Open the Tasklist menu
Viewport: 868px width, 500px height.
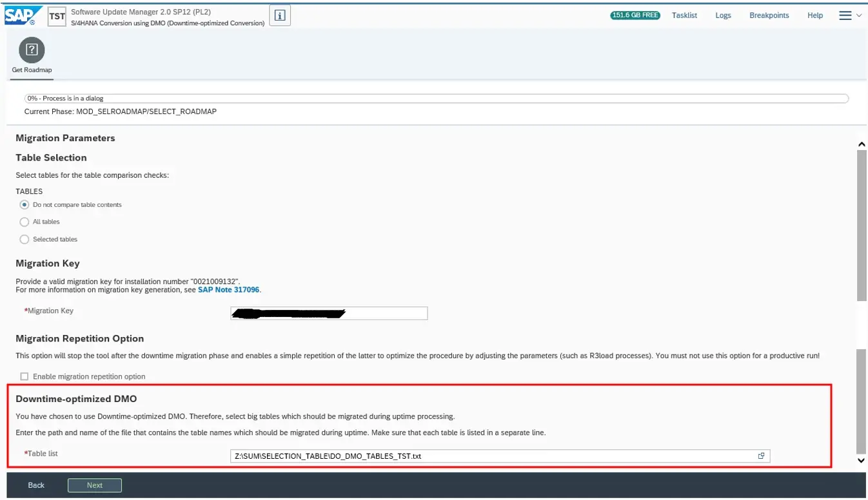tap(684, 15)
